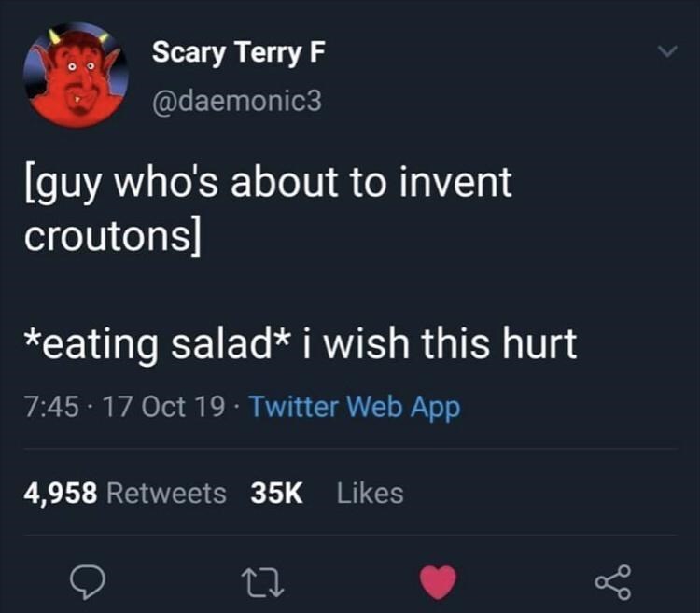The height and width of the screenshot is (613, 700).
Task: Click the Twitter Web App source link
Action: (356, 407)
